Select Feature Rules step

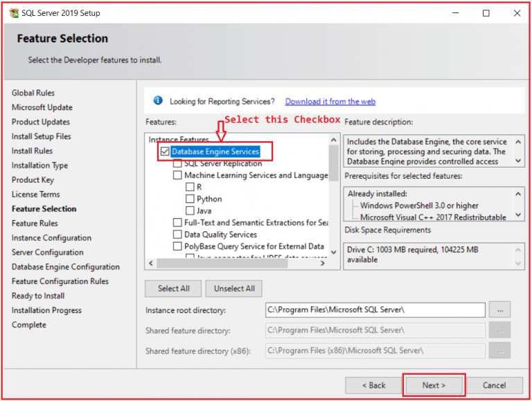click(x=35, y=223)
